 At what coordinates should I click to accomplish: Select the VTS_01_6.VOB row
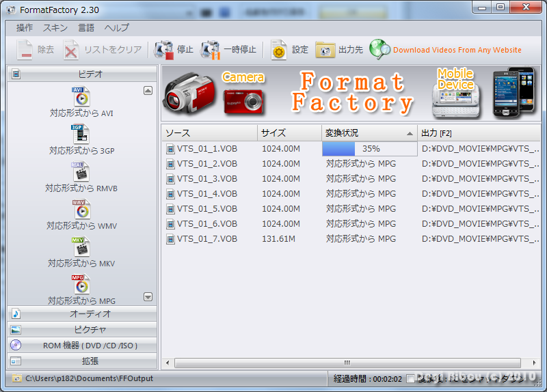351,224
